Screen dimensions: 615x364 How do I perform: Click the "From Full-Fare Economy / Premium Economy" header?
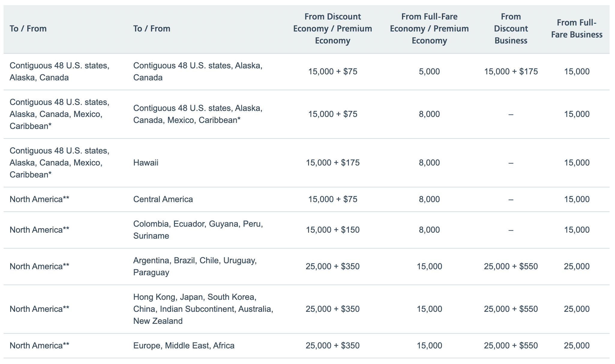click(429, 29)
